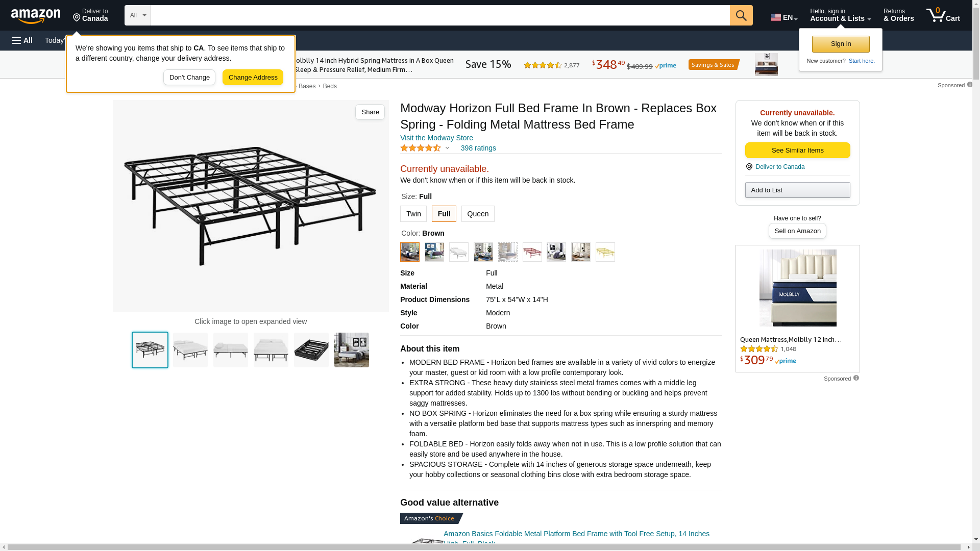Select the Twin size option

[413, 214]
